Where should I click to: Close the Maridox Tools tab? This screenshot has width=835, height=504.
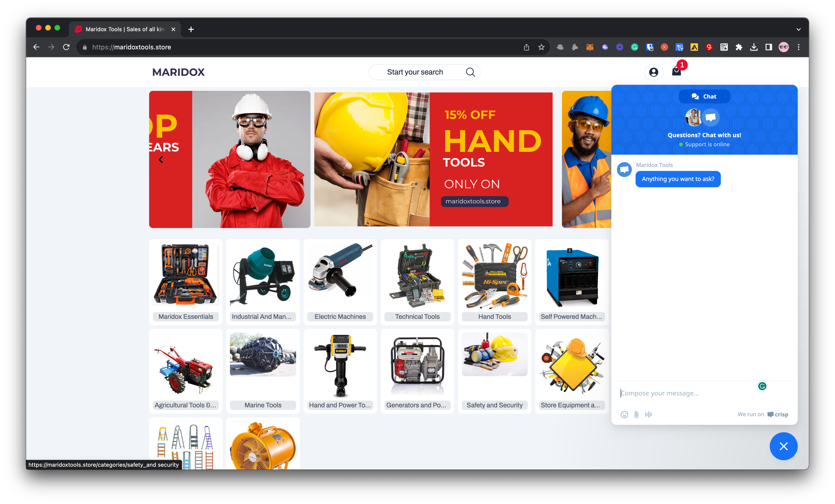173,30
